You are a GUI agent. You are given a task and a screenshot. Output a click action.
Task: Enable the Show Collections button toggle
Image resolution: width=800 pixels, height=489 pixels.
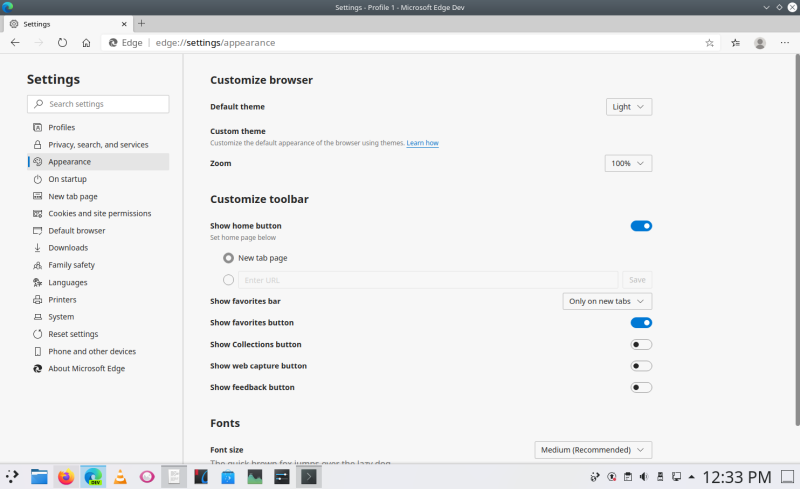pos(641,345)
